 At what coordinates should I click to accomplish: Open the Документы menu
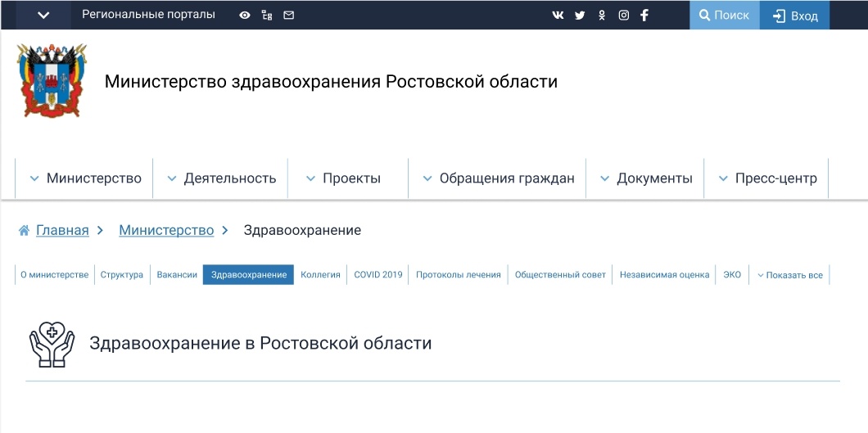click(646, 178)
